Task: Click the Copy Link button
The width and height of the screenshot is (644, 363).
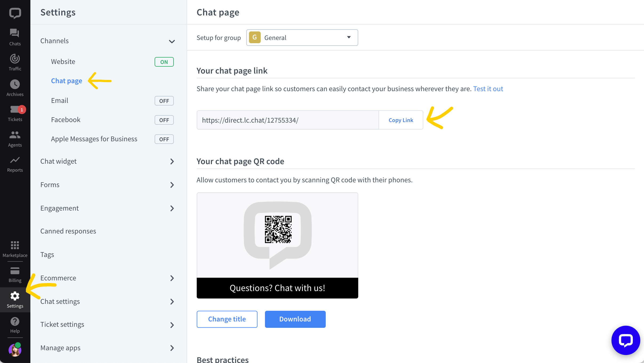Action: (x=401, y=120)
